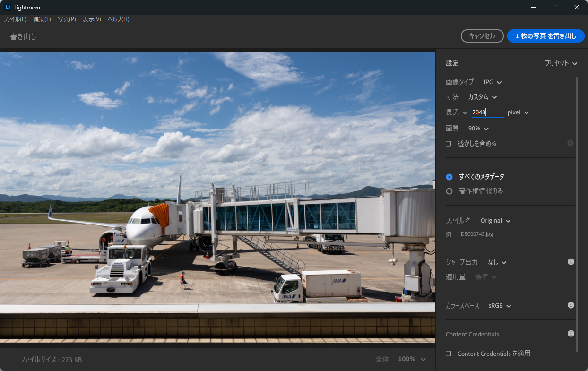Click the Content Credentials section label
The height and width of the screenshot is (371, 588).
[x=472, y=334]
